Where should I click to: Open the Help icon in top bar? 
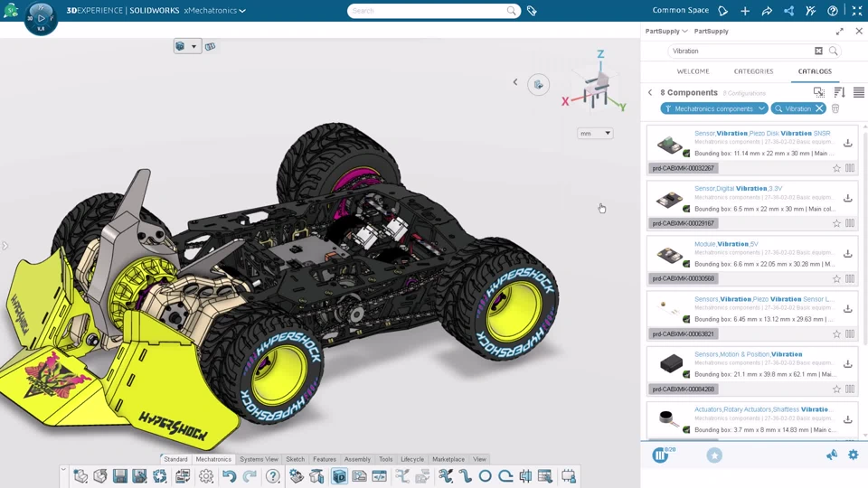point(833,11)
